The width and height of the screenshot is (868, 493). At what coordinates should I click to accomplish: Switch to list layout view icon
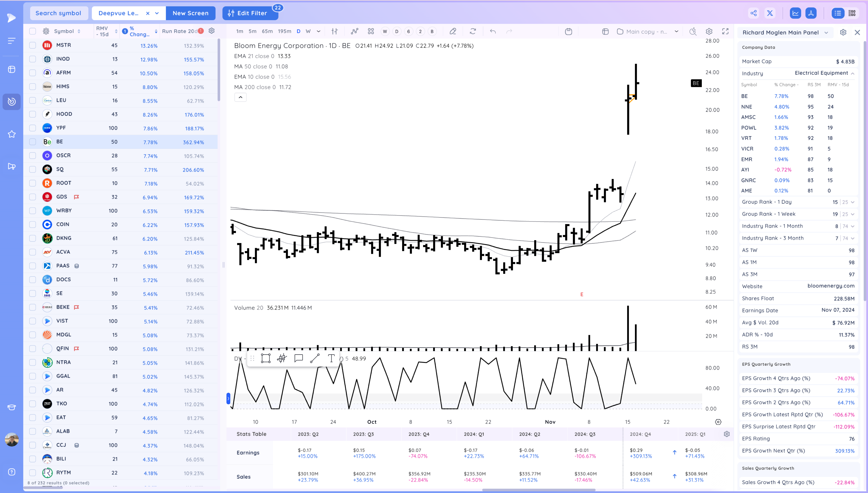[838, 13]
